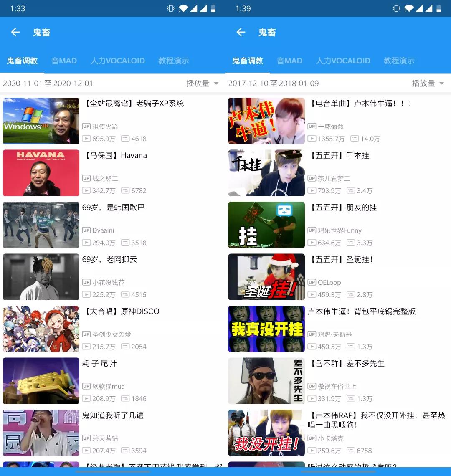
Task: Select 人力VOCALOID tab in right screen
Action: [x=343, y=61]
